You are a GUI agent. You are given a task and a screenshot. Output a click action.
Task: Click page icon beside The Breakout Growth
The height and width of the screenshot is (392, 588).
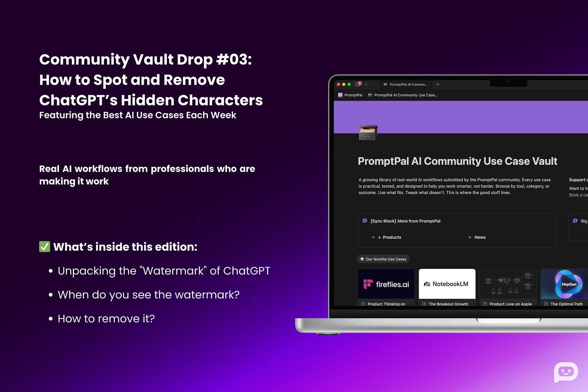coord(424,304)
